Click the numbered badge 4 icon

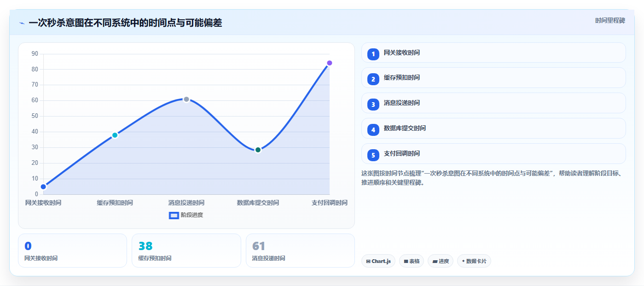pyautogui.click(x=373, y=130)
